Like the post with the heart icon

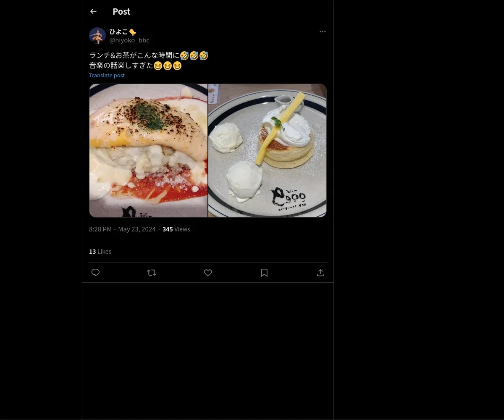click(208, 273)
